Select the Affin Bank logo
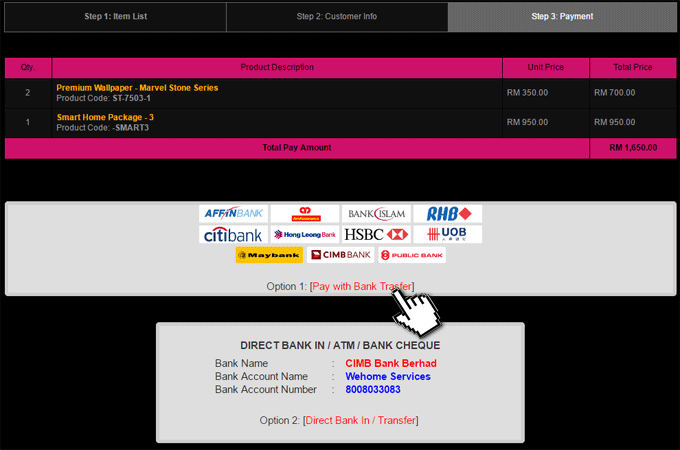Image resolution: width=680 pixels, height=450 pixels. click(x=233, y=214)
